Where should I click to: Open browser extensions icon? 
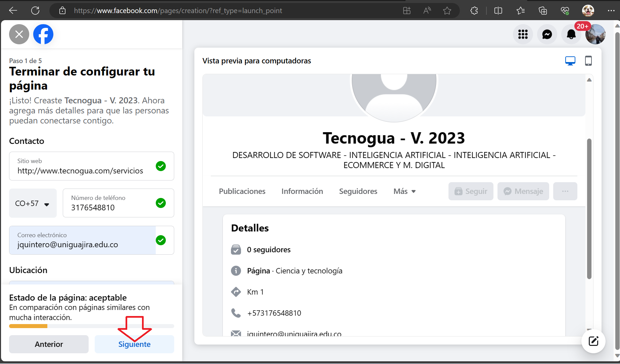[x=474, y=11]
